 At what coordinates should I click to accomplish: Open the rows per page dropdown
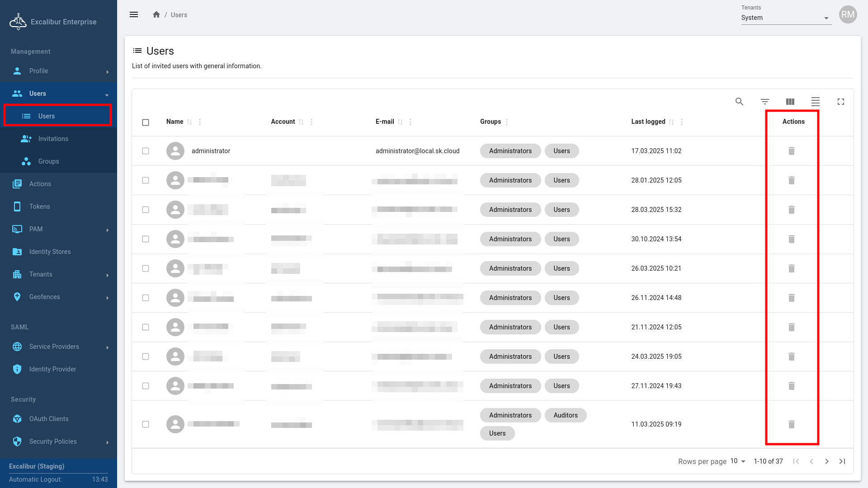[x=738, y=461]
